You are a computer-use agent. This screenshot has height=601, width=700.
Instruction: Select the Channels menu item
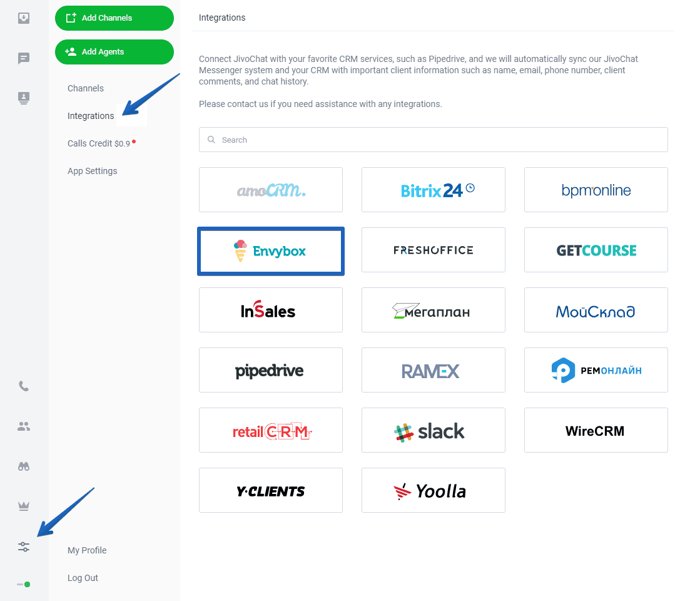(x=86, y=88)
